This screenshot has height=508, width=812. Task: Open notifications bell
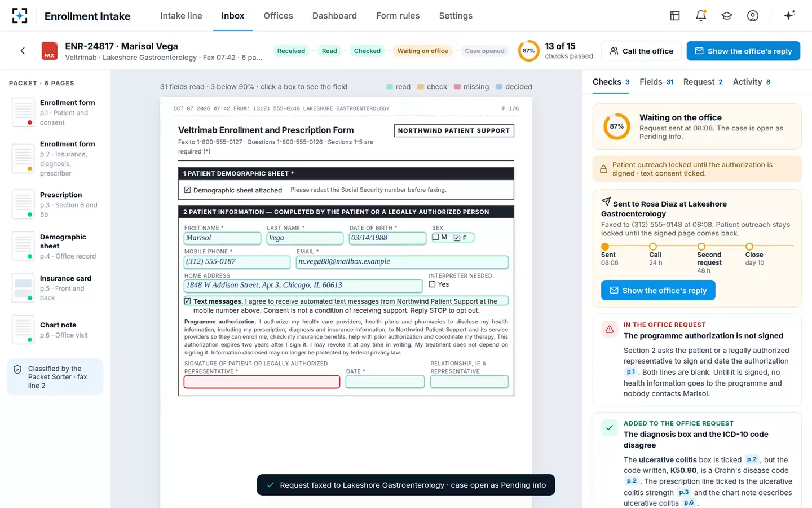pos(701,16)
